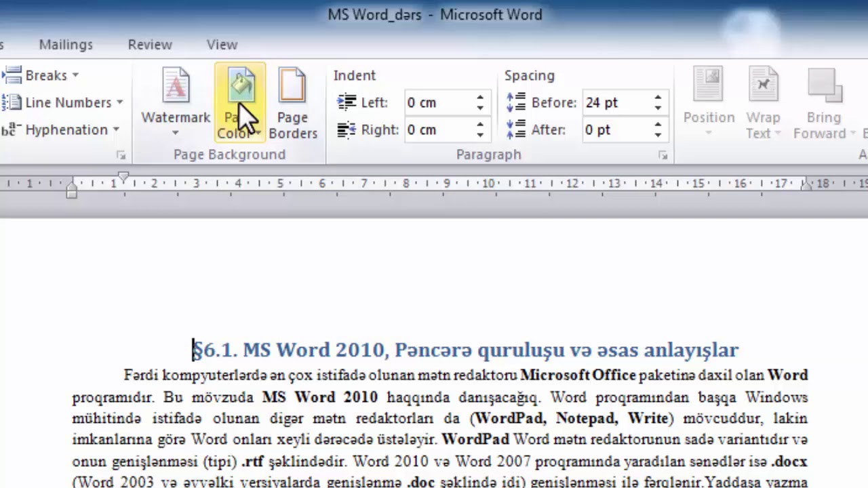
Task: Click the Page Background group label
Action: pyautogui.click(x=229, y=155)
